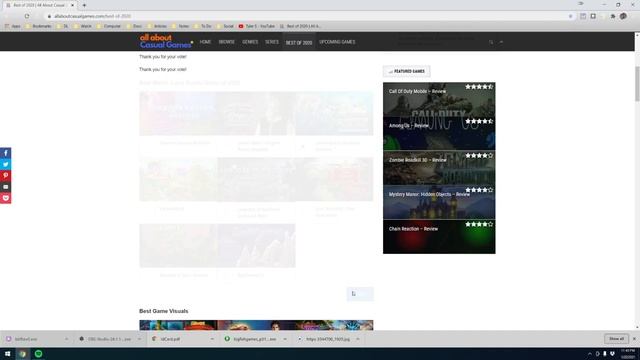This screenshot has width=640, height=360.
Task: Open Spotify from the taskbar
Action: (38, 354)
